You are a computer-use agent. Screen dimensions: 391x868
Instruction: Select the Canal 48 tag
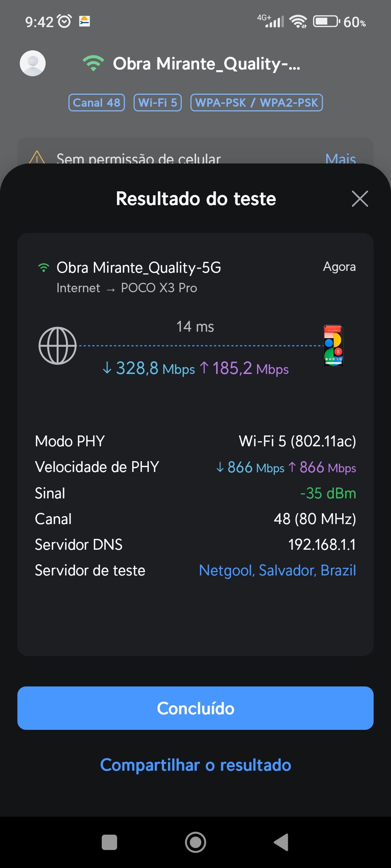point(97,103)
